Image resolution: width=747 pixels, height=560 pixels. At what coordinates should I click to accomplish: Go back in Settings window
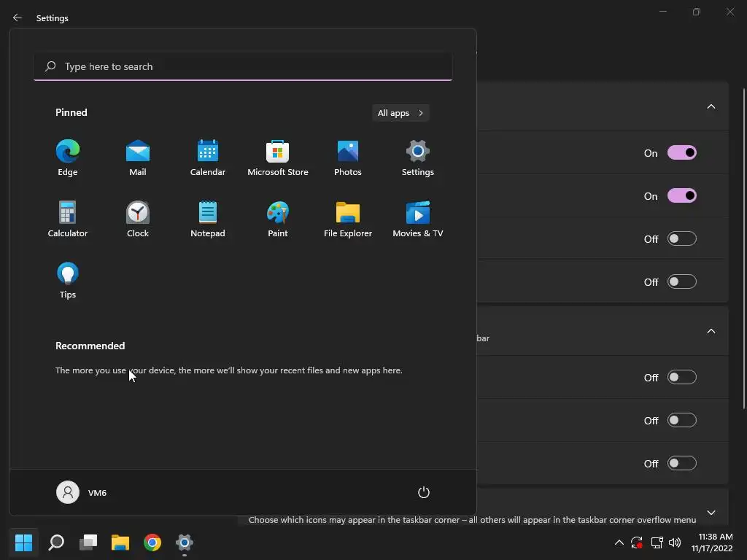pos(18,17)
